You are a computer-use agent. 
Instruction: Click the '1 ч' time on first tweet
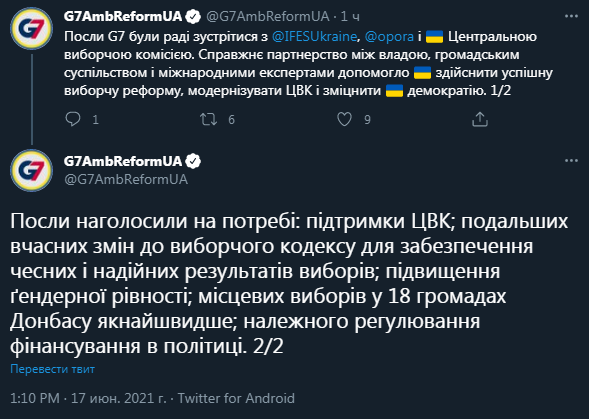click(350, 16)
